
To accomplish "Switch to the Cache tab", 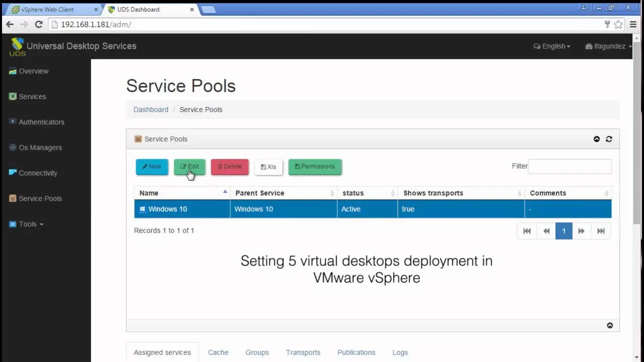I will coord(218,352).
